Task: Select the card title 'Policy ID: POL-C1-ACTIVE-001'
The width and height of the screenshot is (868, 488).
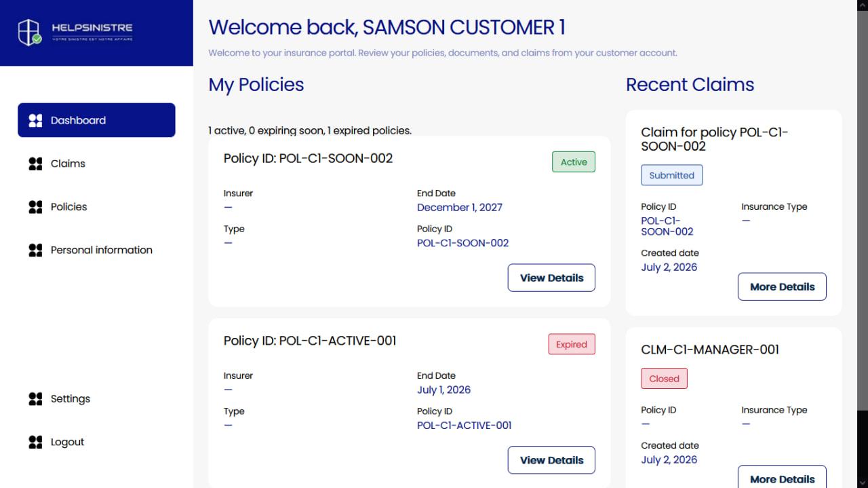Action: (x=310, y=341)
